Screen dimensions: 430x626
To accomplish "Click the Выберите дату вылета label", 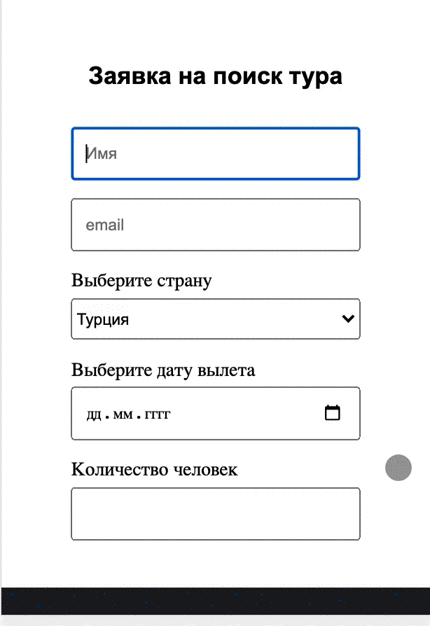I will click(163, 370).
